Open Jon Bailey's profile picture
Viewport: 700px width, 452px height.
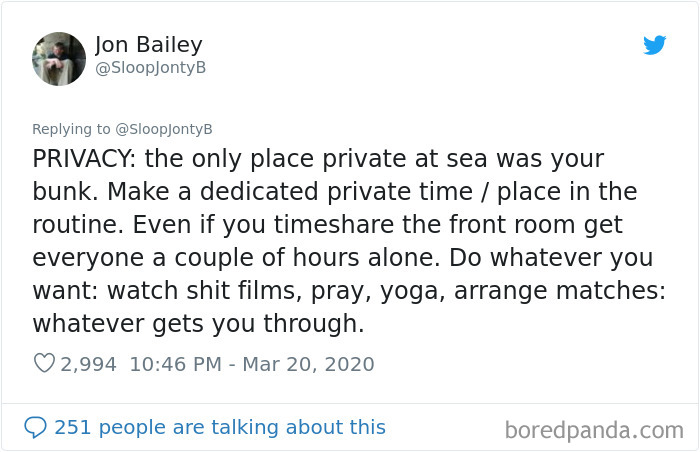[59, 59]
